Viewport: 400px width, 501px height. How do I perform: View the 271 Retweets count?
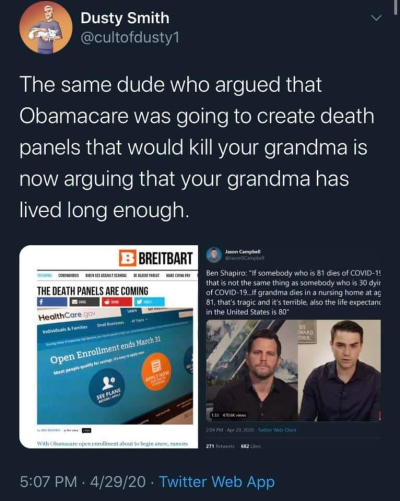[222, 446]
